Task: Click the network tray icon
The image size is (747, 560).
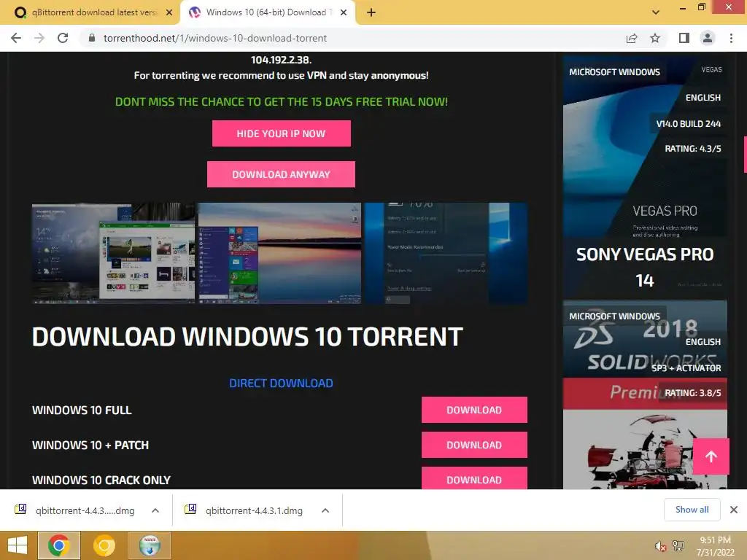Action: pyautogui.click(x=678, y=546)
